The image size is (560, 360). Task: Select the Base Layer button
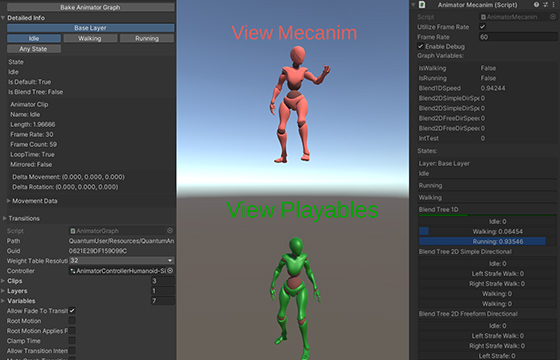(x=90, y=28)
